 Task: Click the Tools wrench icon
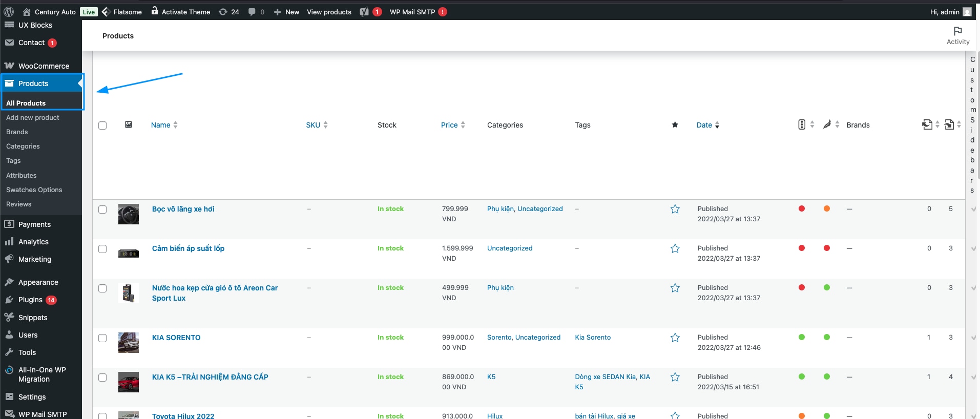(x=9, y=352)
